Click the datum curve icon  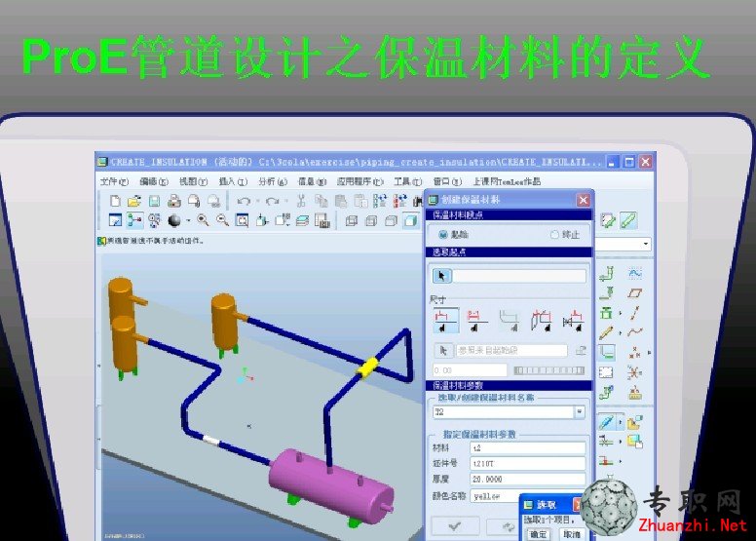(x=635, y=332)
